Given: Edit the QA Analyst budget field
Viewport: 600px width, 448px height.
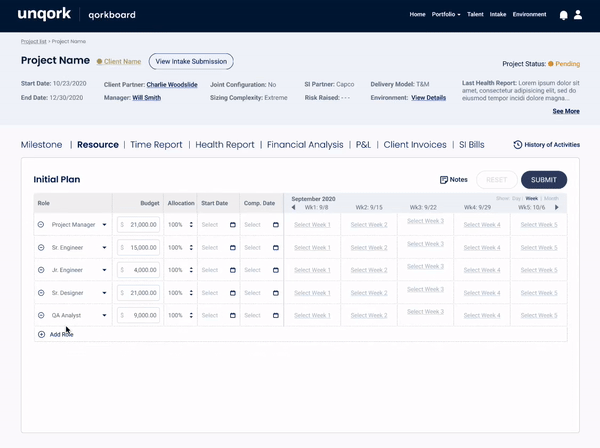Looking at the screenshot, I should click(139, 315).
